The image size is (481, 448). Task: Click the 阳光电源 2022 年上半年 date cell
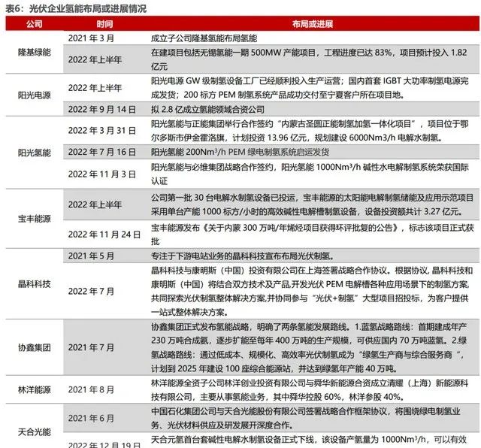pos(95,88)
